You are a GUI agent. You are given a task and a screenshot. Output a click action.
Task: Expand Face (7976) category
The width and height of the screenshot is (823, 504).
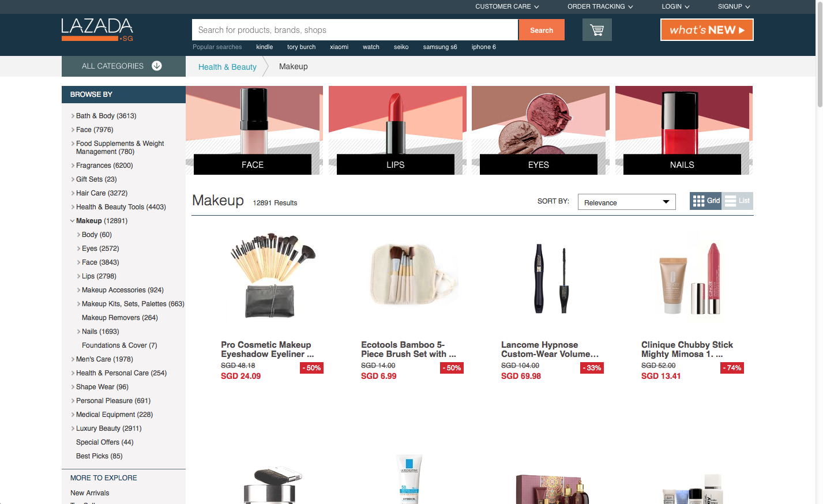(95, 130)
